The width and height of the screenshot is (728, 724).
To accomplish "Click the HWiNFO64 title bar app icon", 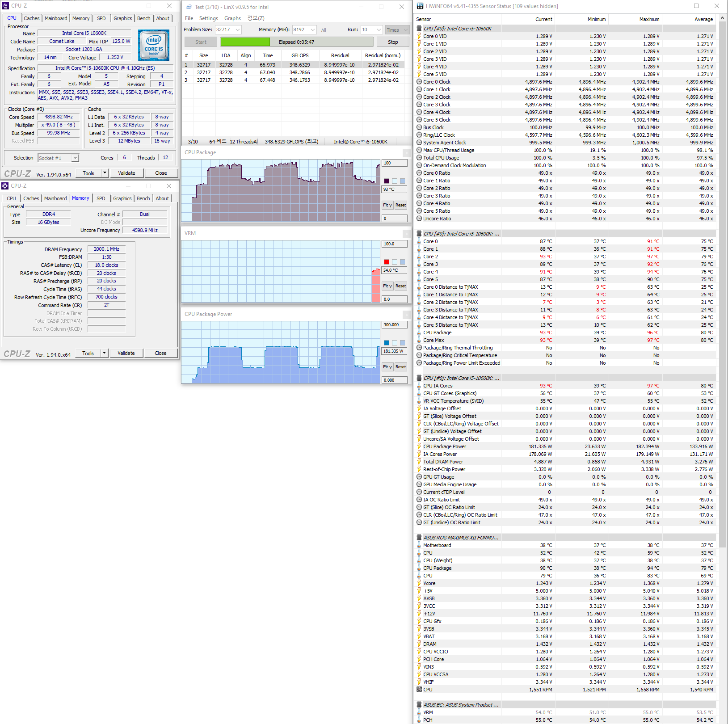I will [420, 6].
